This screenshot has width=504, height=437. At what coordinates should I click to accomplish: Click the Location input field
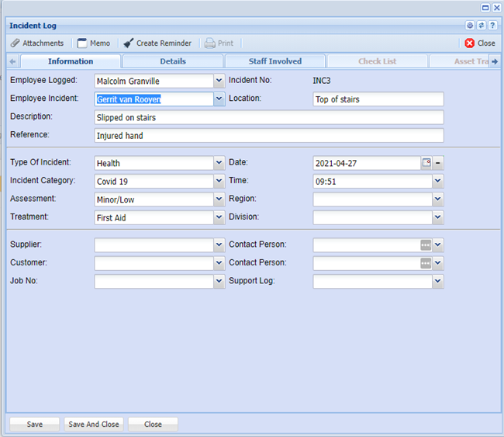pyautogui.click(x=378, y=99)
